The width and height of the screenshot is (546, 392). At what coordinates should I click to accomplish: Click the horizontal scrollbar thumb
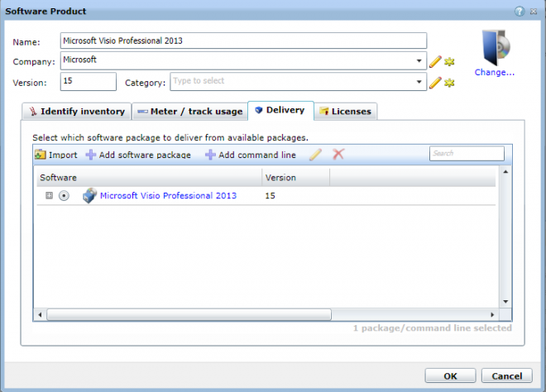(189, 315)
